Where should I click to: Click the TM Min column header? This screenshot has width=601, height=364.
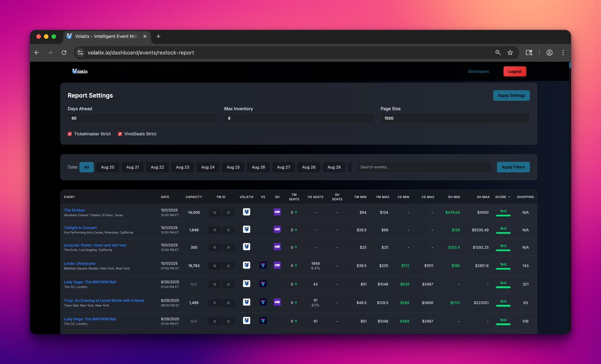(x=360, y=197)
